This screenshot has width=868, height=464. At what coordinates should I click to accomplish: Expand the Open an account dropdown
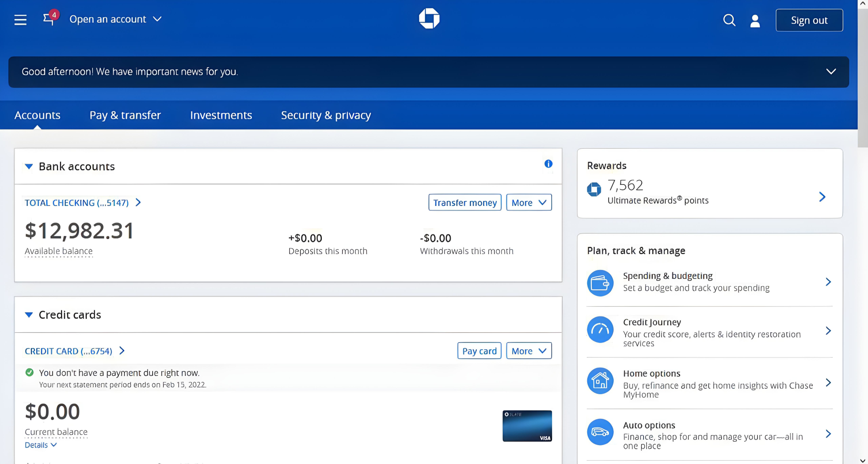pos(116,19)
